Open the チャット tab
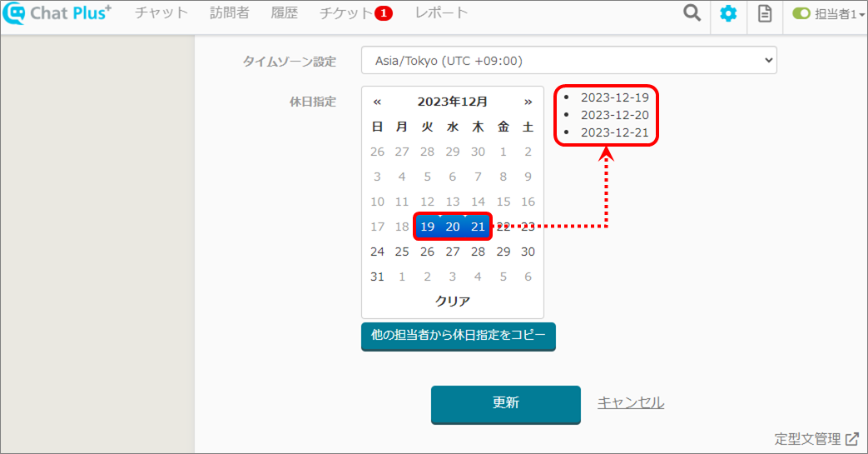 [x=161, y=13]
